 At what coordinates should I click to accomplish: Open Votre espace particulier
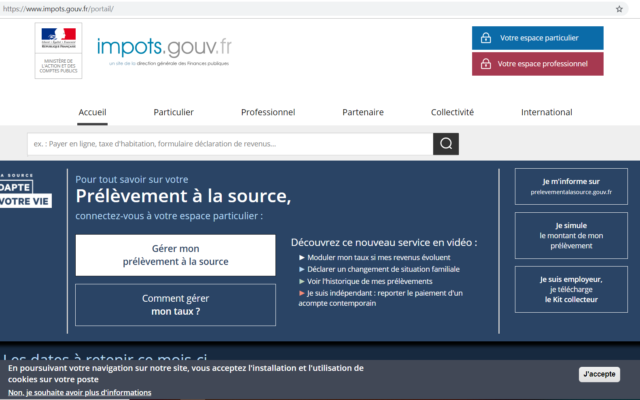tap(538, 38)
